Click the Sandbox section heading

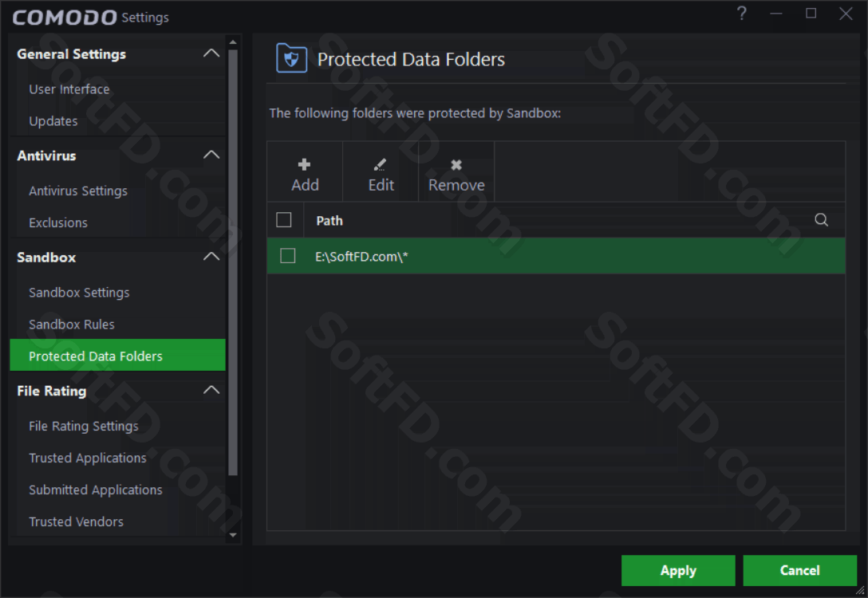(x=46, y=258)
